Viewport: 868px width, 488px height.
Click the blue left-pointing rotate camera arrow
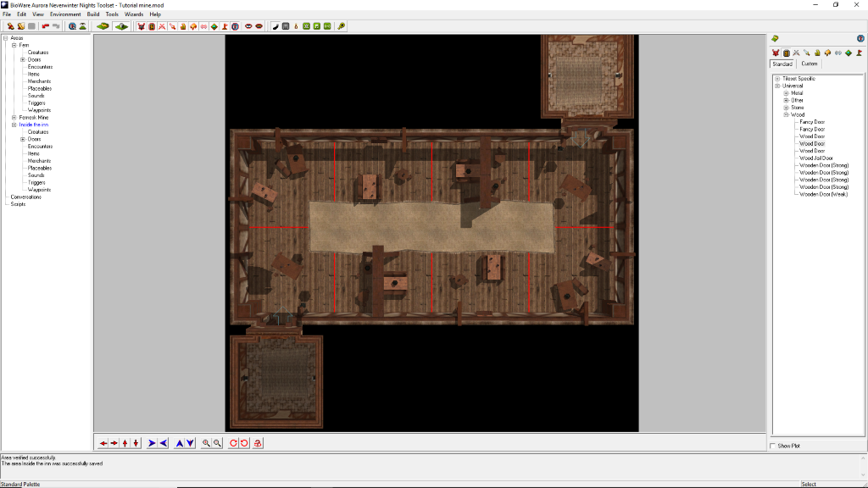click(164, 443)
